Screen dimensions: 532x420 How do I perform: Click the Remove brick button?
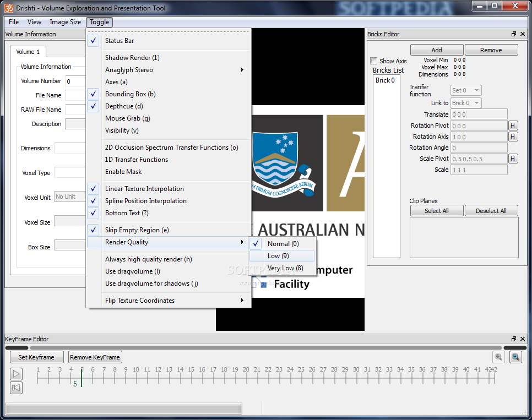click(491, 50)
